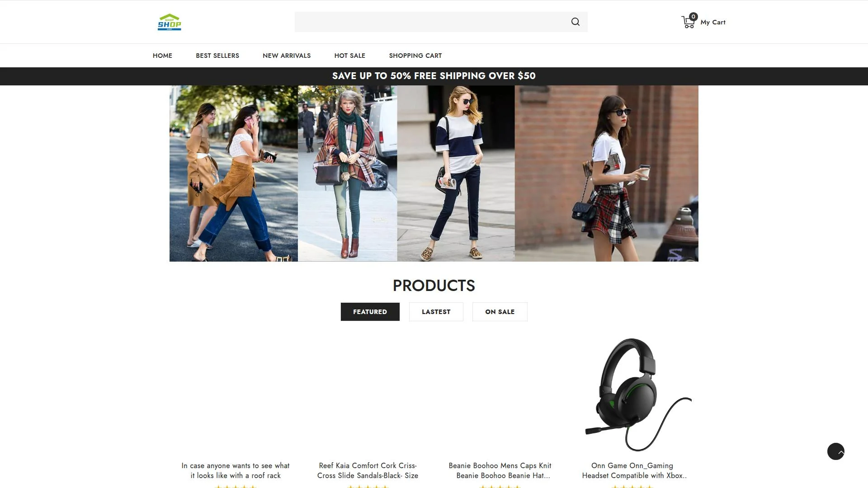
Task: Navigate to Hot Sale
Action: tap(350, 56)
